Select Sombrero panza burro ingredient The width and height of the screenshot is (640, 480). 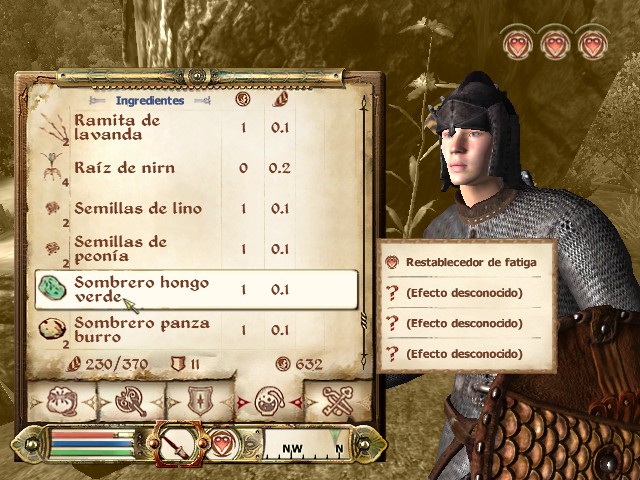tap(196, 330)
